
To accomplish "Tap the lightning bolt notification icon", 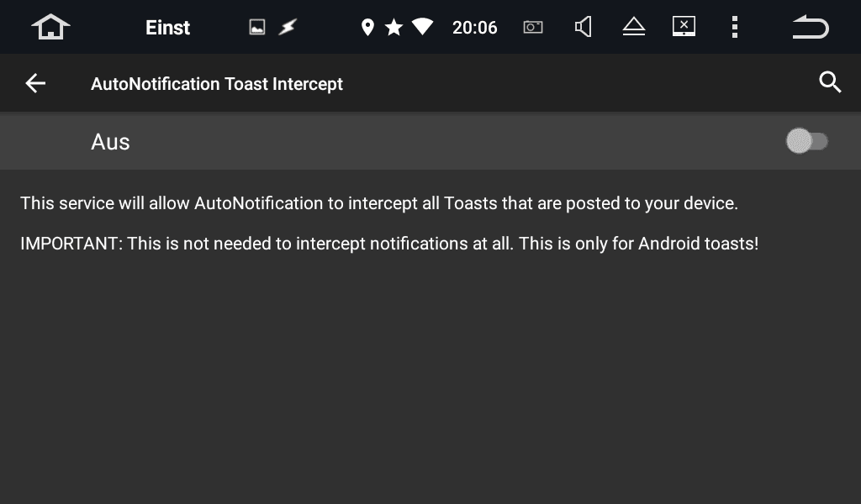I will pos(288,27).
